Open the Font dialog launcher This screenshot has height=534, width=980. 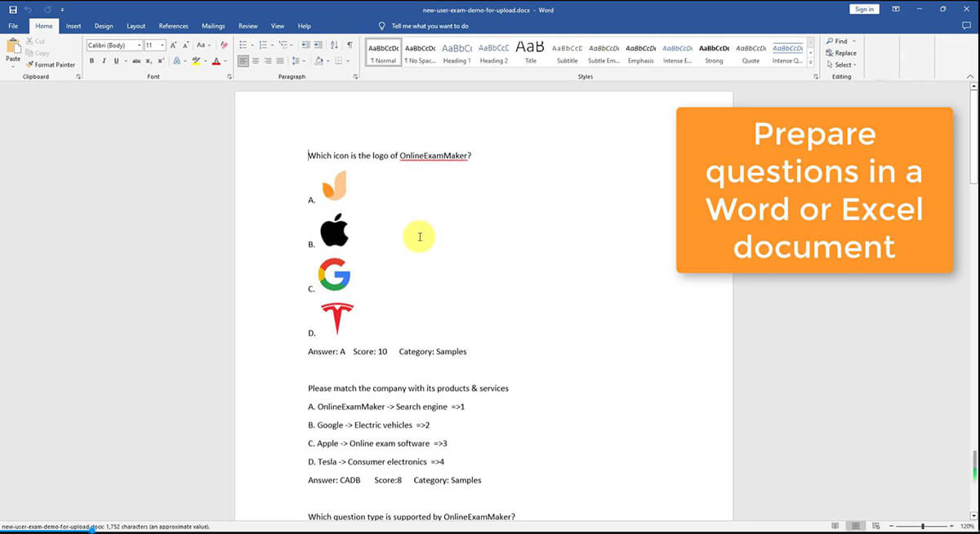229,77
